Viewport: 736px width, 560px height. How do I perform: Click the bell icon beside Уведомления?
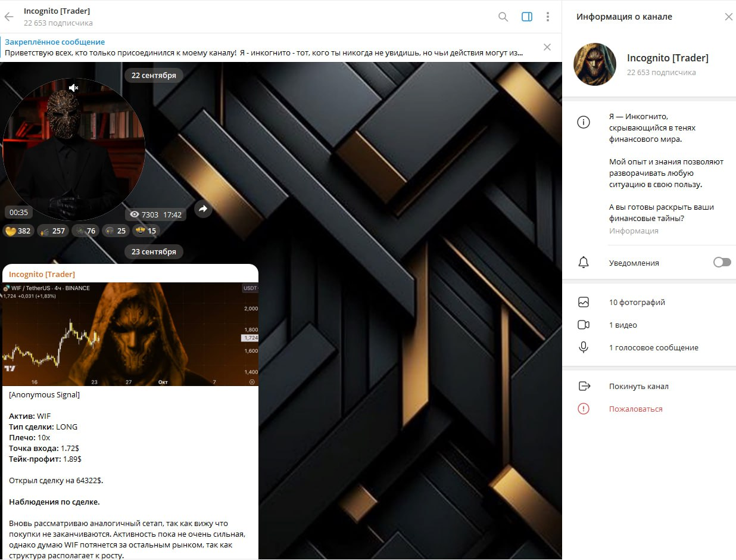pyautogui.click(x=584, y=262)
